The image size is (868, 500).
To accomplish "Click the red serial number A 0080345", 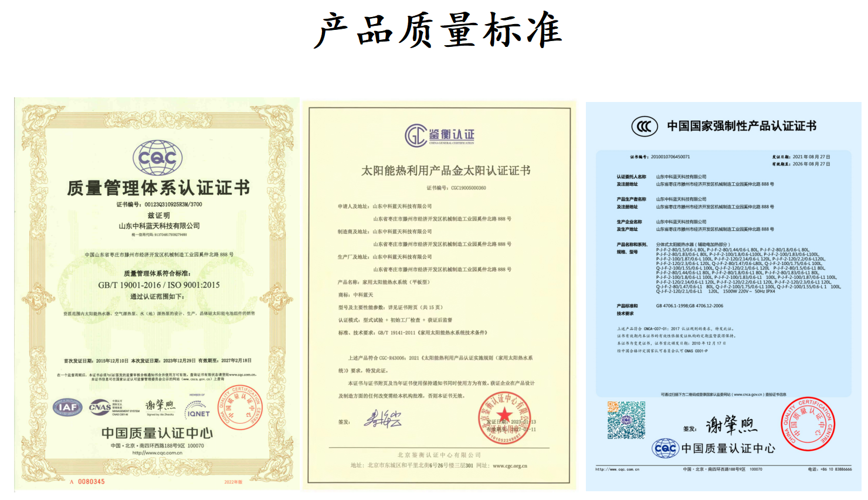I will pyautogui.click(x=87, y=482).
